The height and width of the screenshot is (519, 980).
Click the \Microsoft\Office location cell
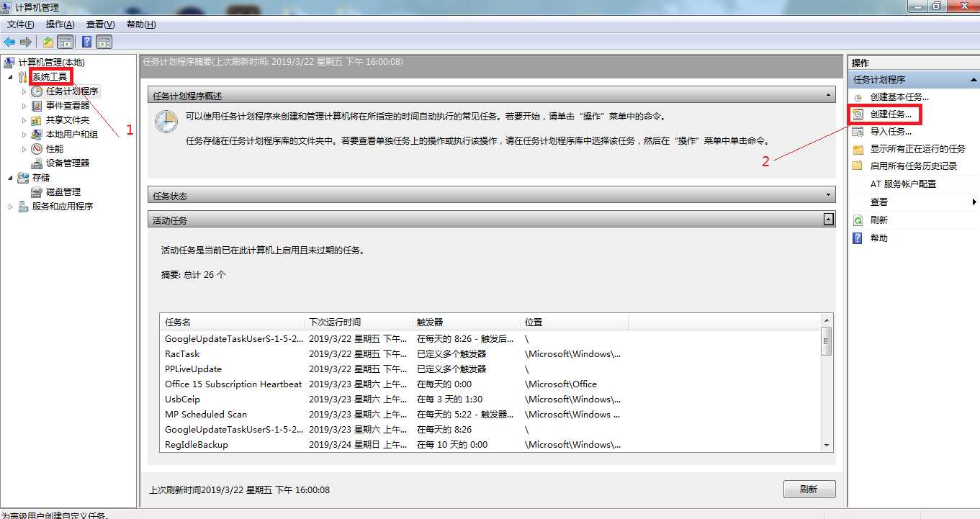561,384
